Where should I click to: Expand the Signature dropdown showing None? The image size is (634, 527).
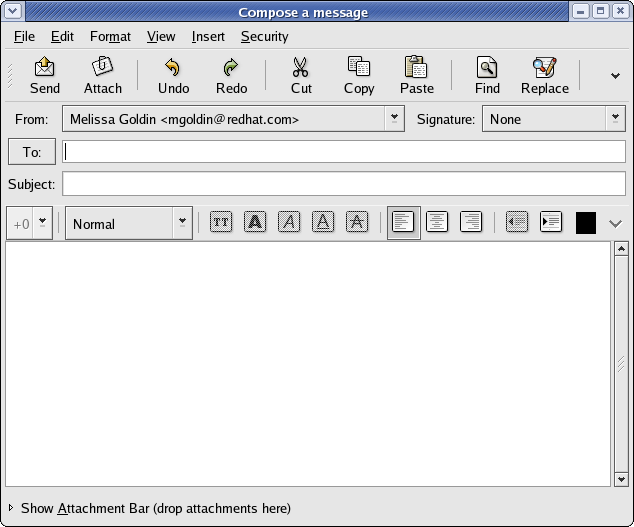click(614, 119)
